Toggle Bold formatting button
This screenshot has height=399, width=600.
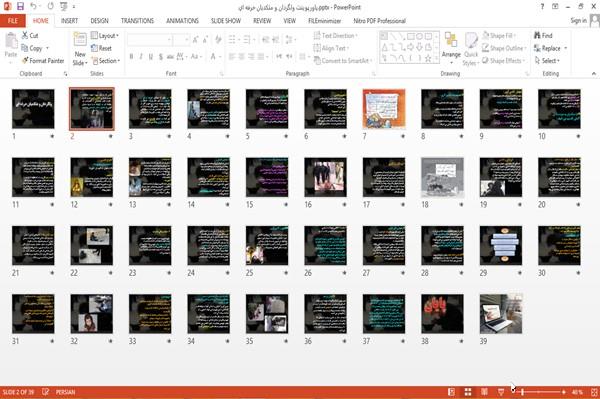point(131,57)
